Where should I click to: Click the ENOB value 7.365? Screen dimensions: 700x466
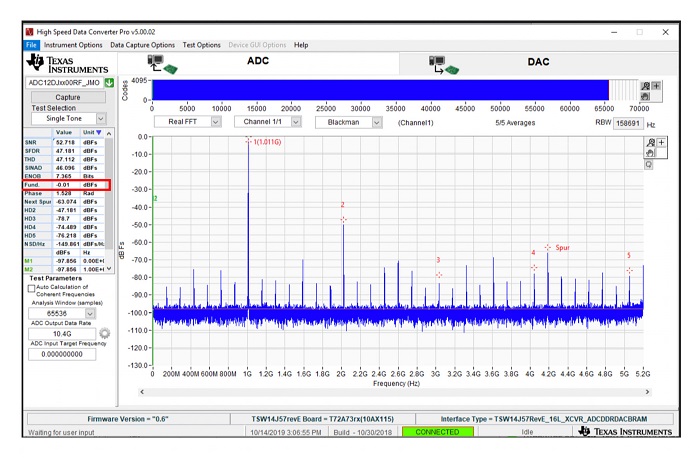coord(64,176)
